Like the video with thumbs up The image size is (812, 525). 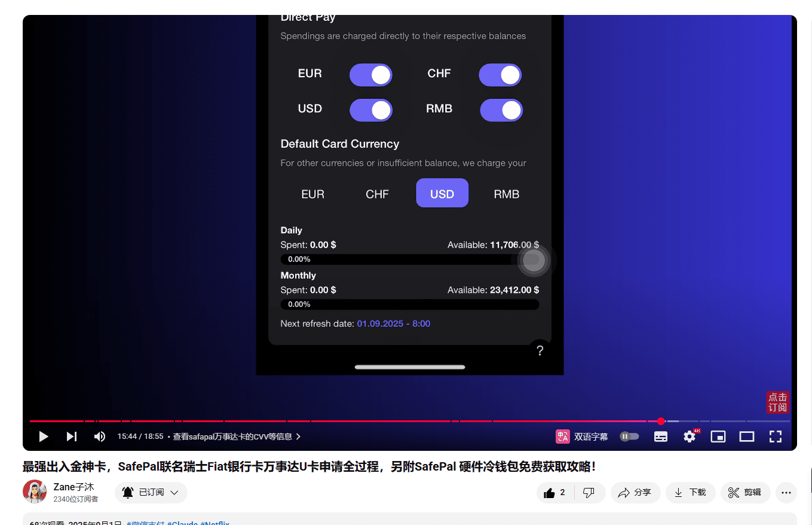(555, 493)
